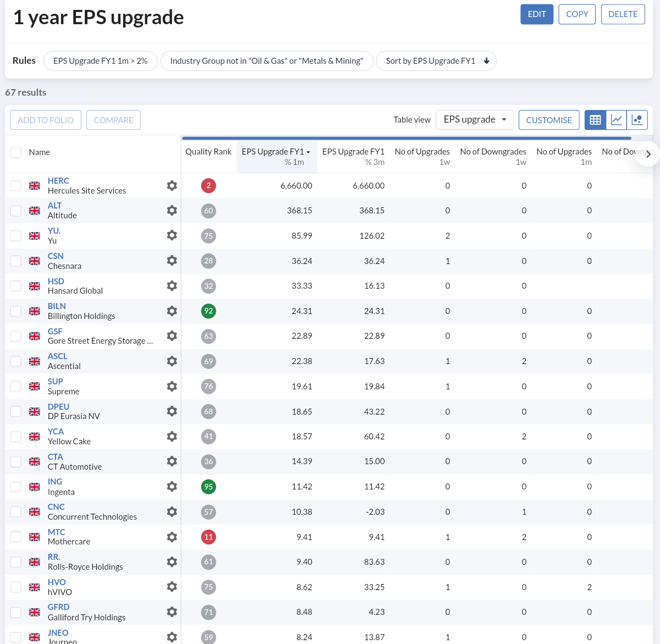Open settings gear for Hercules Site Services
The image size is (660, 644).
[x=172, y=186]
